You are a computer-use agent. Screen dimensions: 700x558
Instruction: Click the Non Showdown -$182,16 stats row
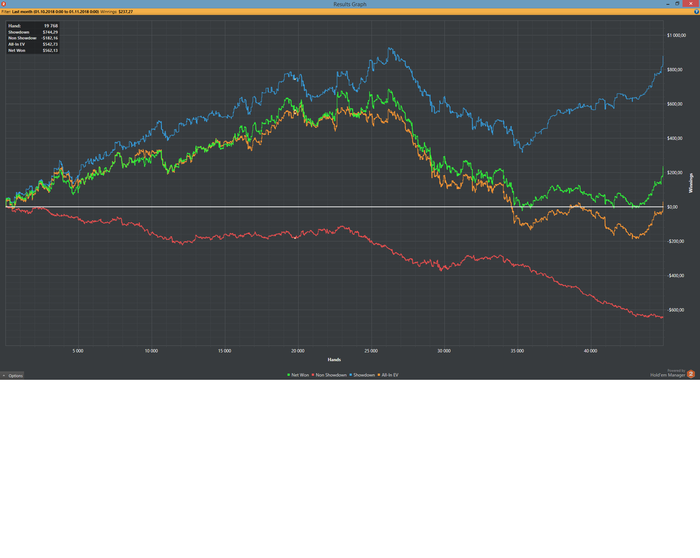click(33, 38)
